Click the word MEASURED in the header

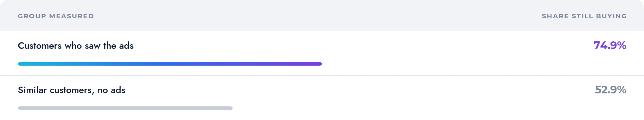click(71, 16)
